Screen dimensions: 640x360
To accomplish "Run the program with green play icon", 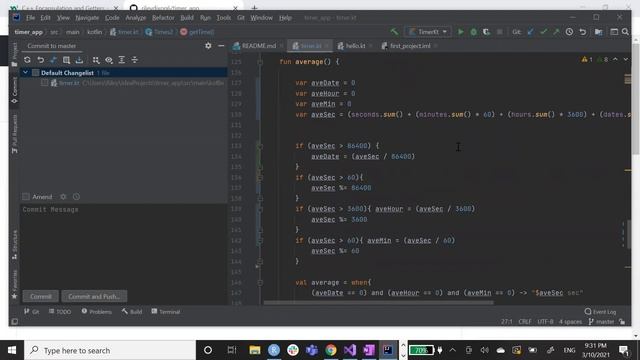I will coord(460,32).
